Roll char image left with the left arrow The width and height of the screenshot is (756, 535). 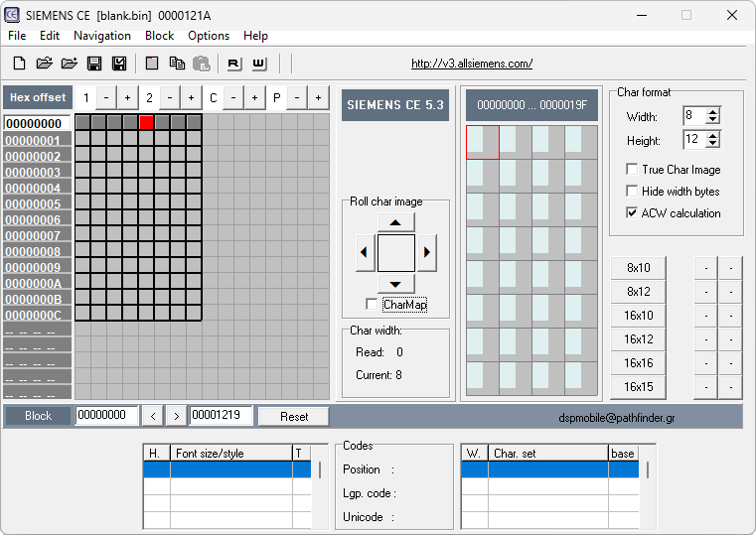(364, 252)
